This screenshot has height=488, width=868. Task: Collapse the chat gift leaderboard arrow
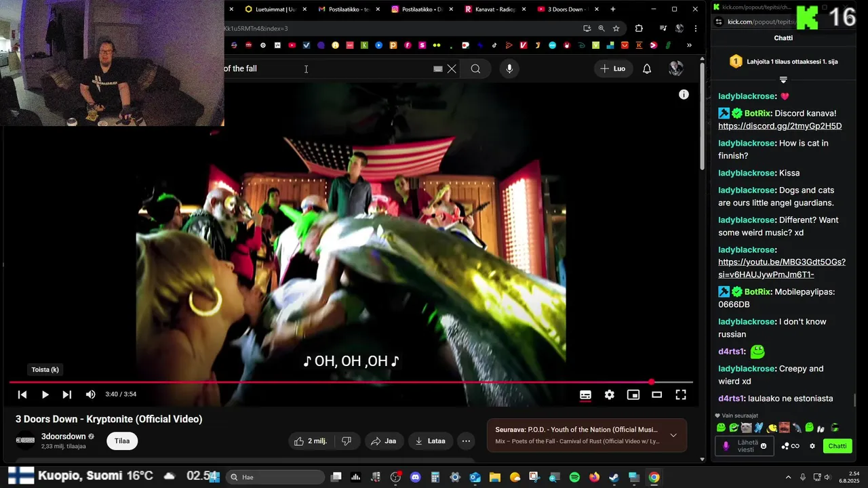(x=783, y=80)
